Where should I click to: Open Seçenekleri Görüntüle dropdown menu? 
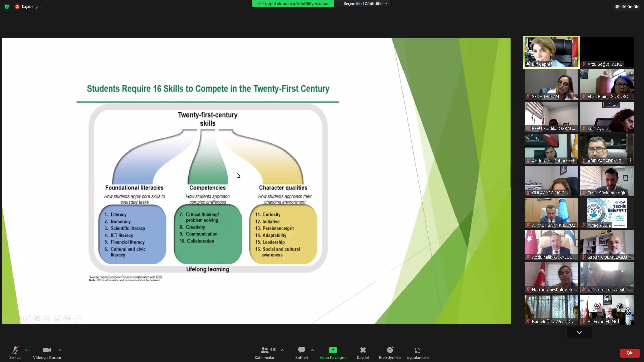pyautogui.click(x=365, y=4)
